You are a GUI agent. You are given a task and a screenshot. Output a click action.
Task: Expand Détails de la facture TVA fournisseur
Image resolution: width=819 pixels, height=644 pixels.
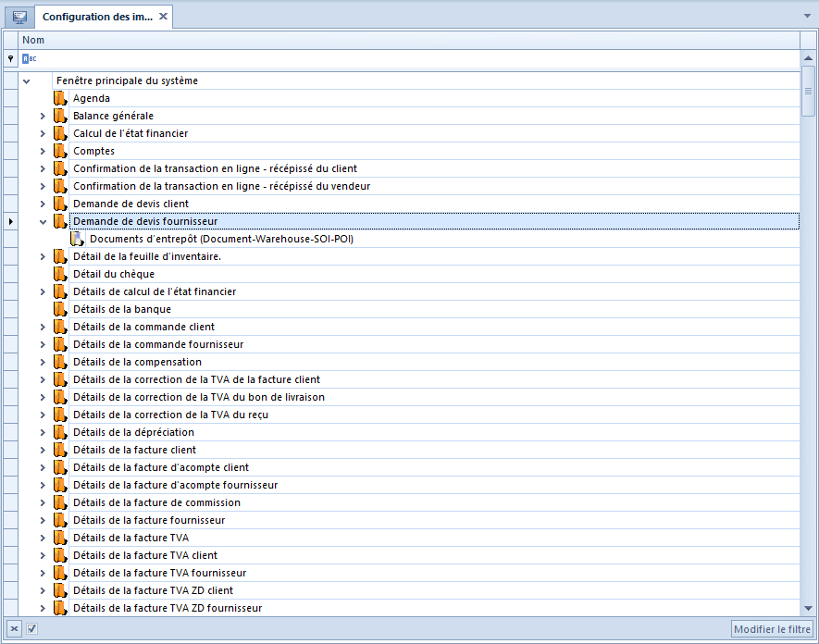[43, 573]
